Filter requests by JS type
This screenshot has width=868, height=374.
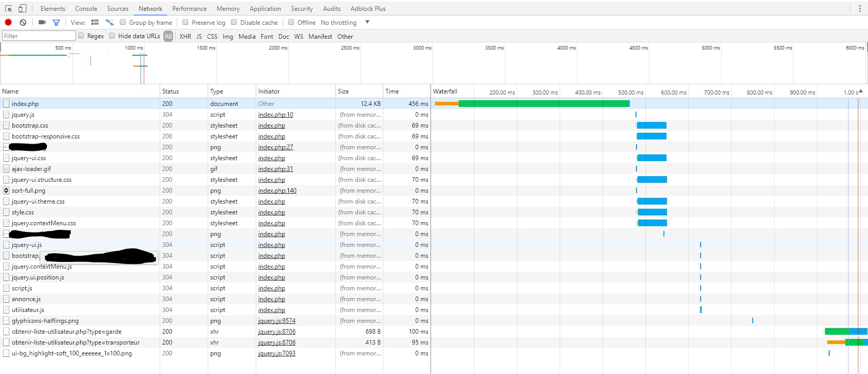tap(199, 36)
